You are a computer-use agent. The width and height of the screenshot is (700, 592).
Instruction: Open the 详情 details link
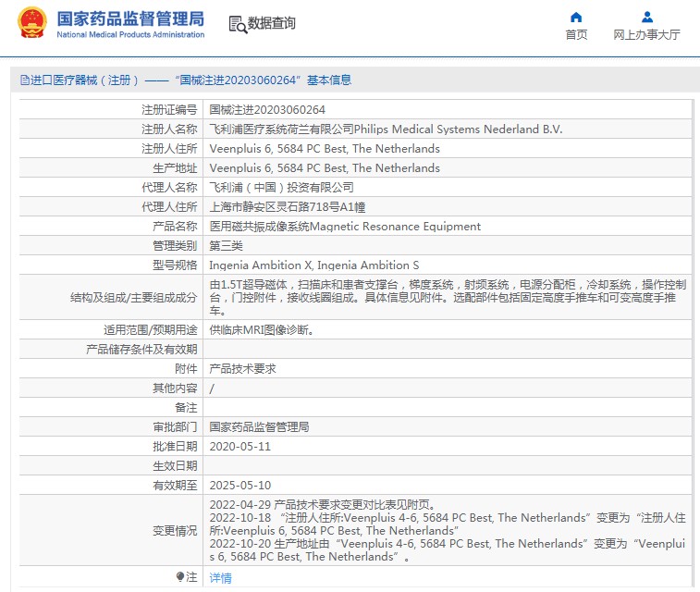coord(220,577)
